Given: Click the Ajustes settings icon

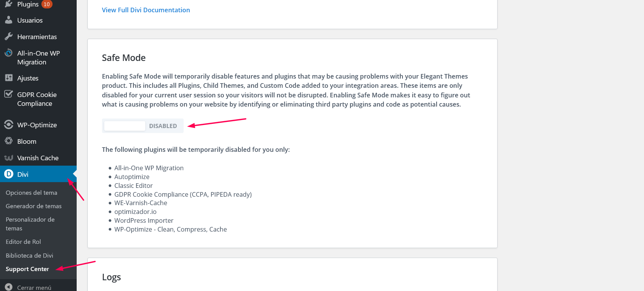Looking at the screenshot, I should (8, 78).
